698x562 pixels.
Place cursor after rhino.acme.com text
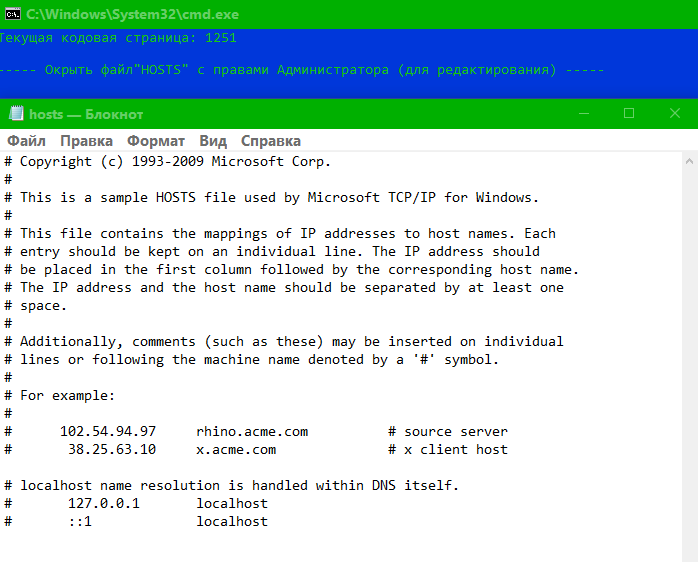tap(308, 432)
